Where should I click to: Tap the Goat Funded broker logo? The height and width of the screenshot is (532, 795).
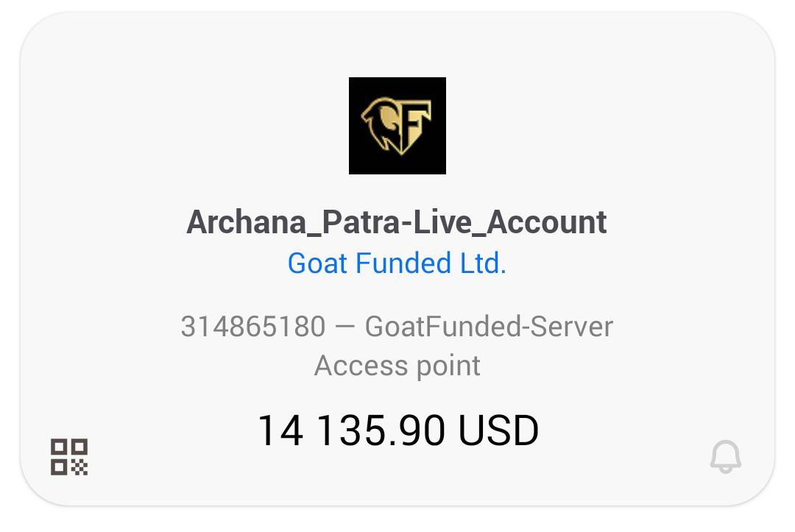397,126
